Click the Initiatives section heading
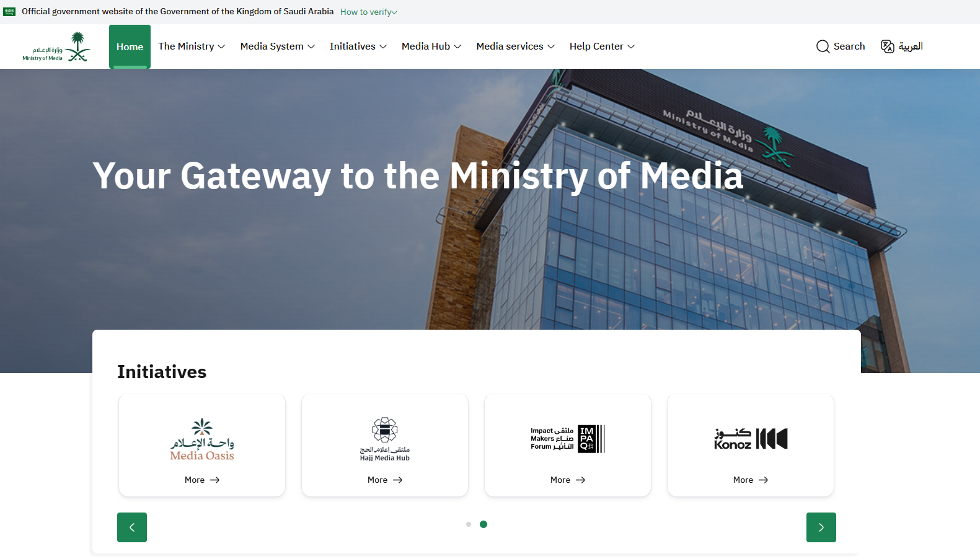 coord(162,372)
